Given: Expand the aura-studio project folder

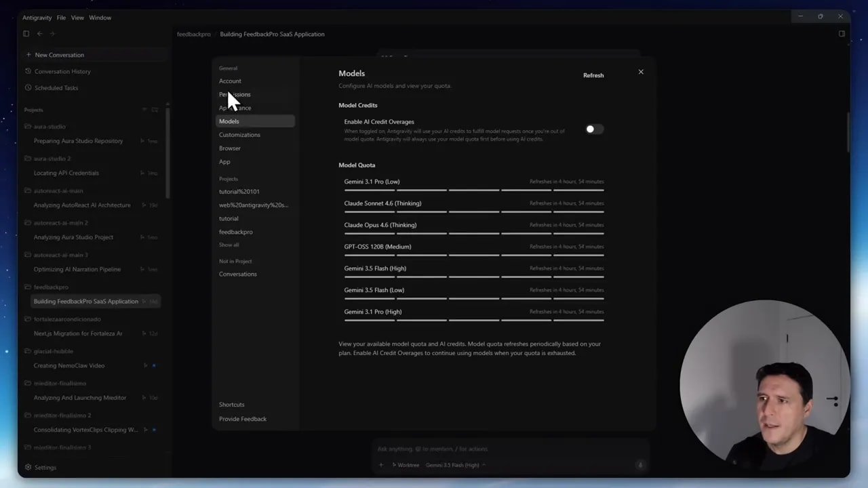Looking at the screenshot, I should pos(28,127).
